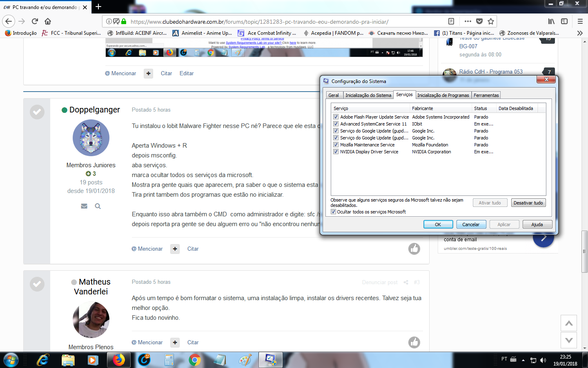
Task: Bookmark this page with star icon
Action: (x=491, y=21)
